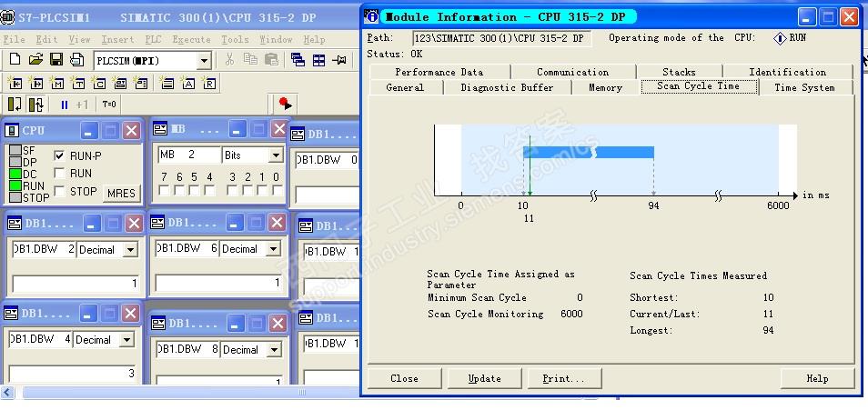Viewport: 868px width, 420px height.
Task: Check STOP mode in CPU window
Action: [60, 192]
